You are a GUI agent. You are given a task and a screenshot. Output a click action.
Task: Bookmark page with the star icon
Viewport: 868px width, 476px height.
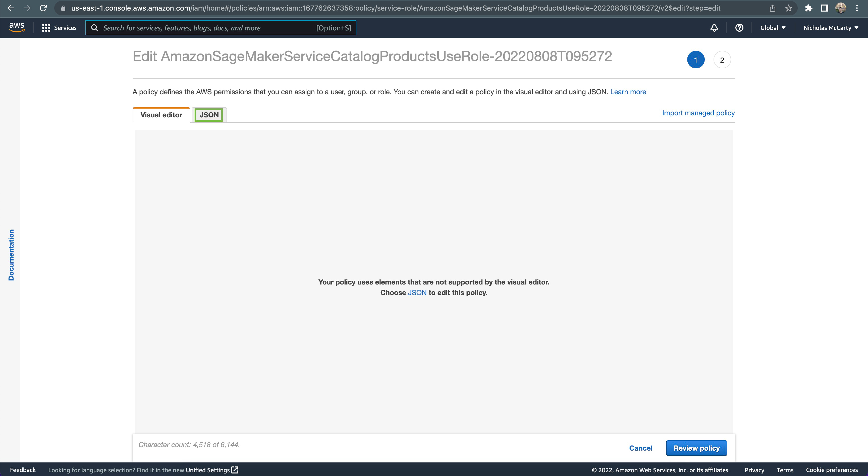[x=788, y=8]
